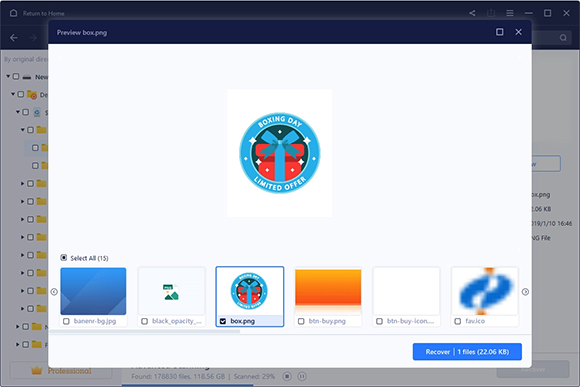Tick the fav.ico checkbox
Screen dimensions: 580x387
458,321
